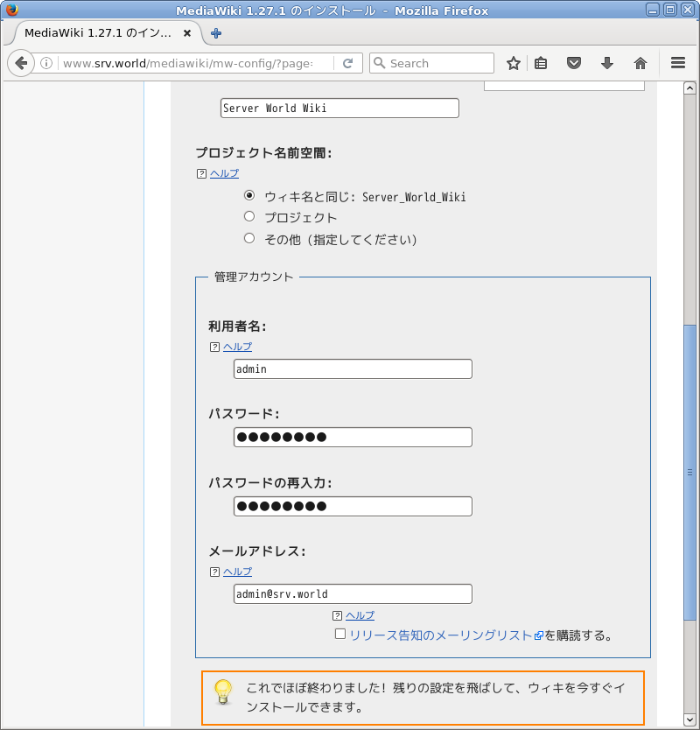The image size is (700, 730).
Task: Select その他（指定してください）radio option
Action: (249, 238)
